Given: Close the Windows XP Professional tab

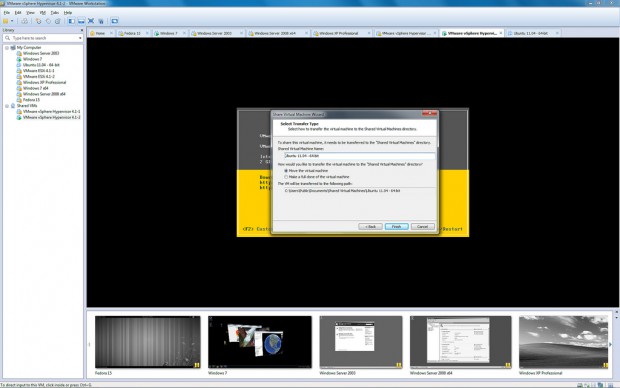Looking at the screenshot, I should coord(369,33).
